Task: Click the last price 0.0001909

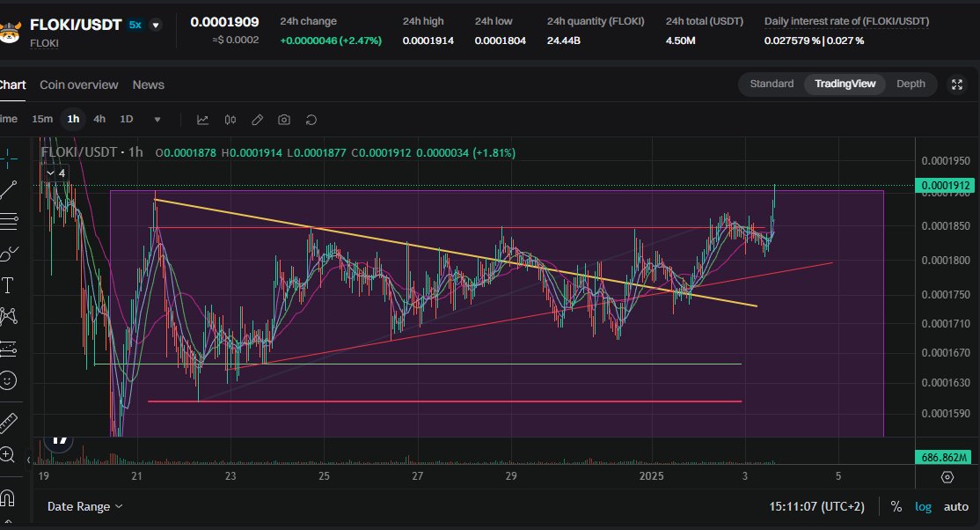Action: (224, 22)
